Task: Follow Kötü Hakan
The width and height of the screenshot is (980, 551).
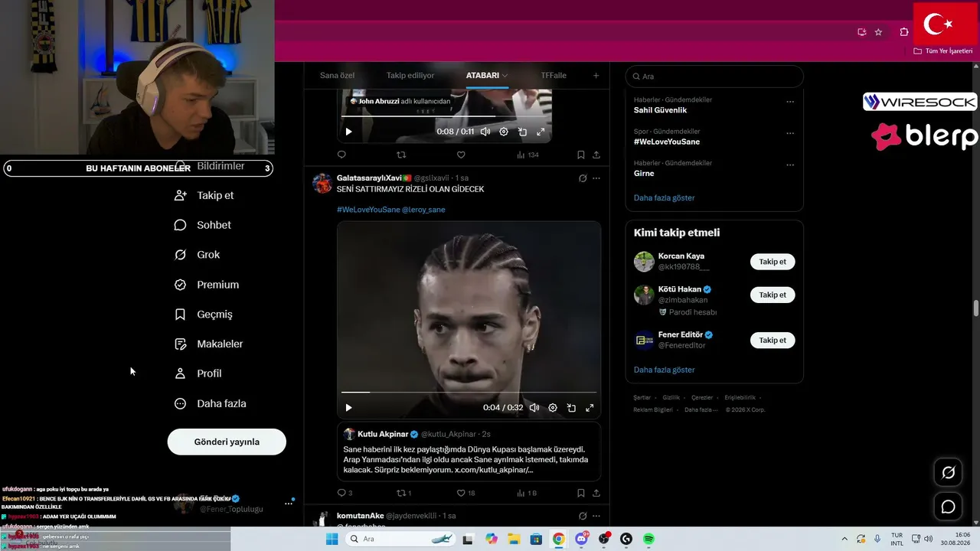Action: point(773,295)
